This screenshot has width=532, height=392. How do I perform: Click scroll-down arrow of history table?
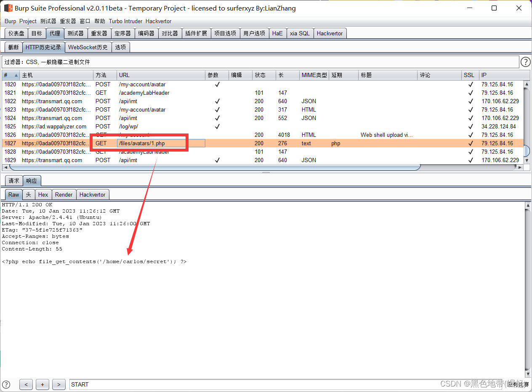527,160
